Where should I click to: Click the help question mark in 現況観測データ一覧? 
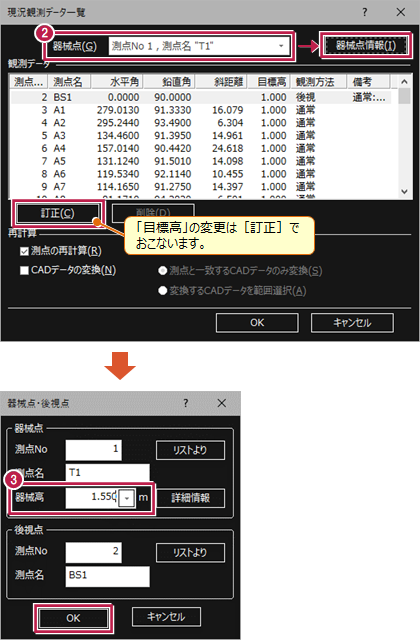click(364, 12)
